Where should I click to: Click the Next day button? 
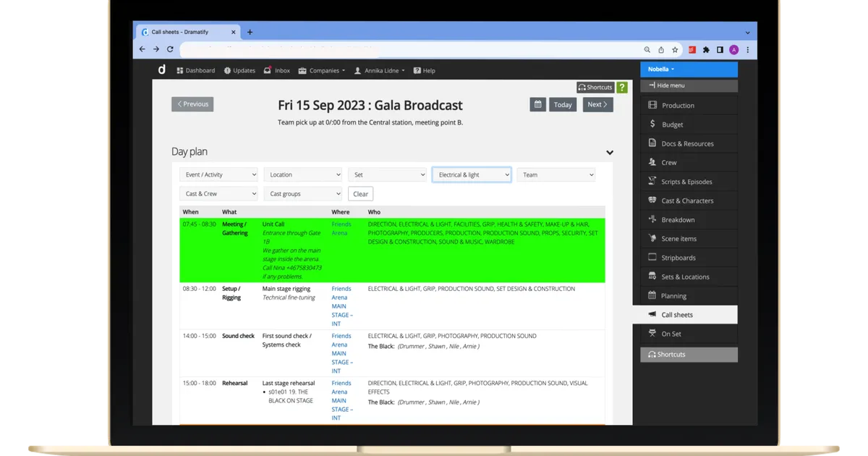598,104
